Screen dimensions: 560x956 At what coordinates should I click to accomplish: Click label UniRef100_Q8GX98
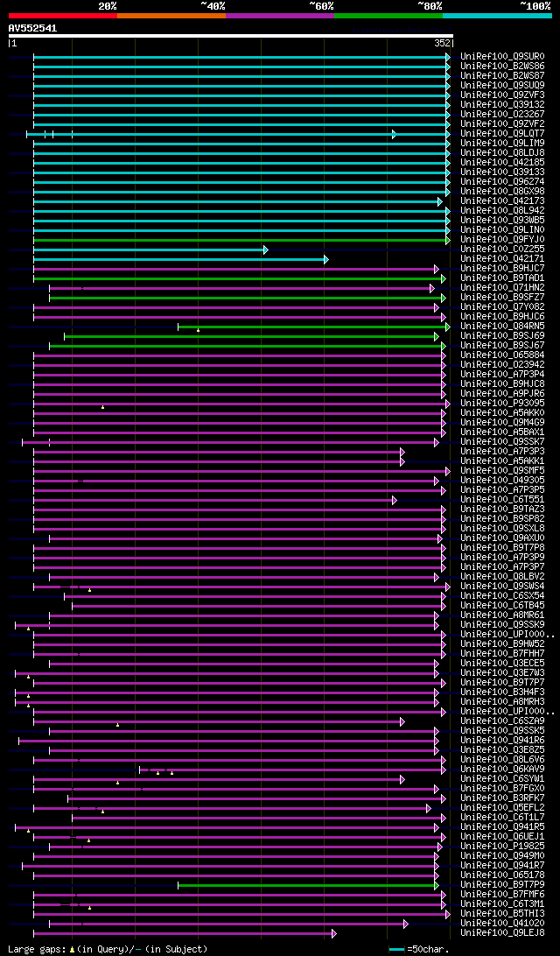[503, 192]
